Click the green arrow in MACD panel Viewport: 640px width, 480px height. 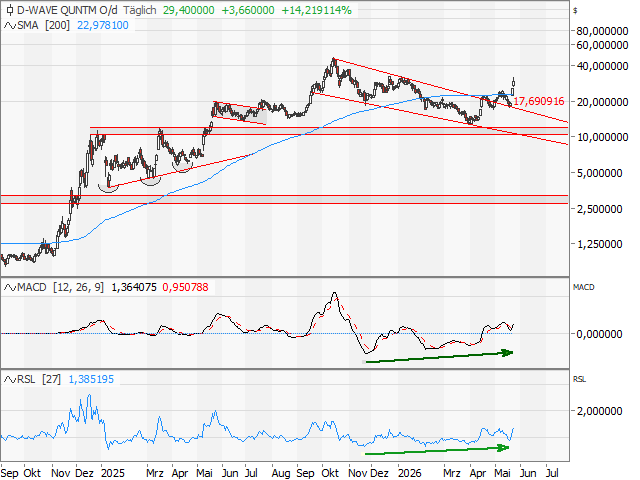[x=439, y=357]
